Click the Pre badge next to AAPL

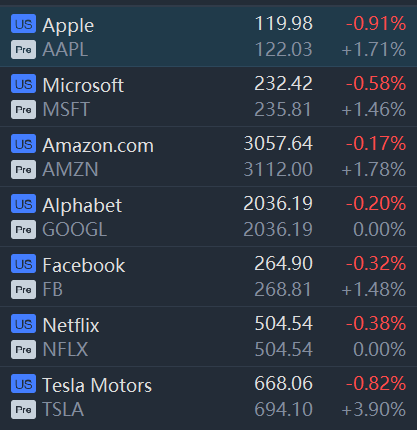23,50
